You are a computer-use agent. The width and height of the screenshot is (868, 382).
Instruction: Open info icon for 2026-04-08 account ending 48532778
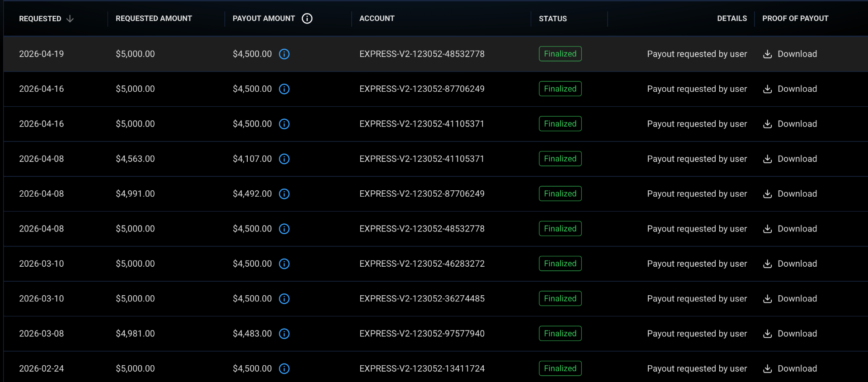(284, 229)
